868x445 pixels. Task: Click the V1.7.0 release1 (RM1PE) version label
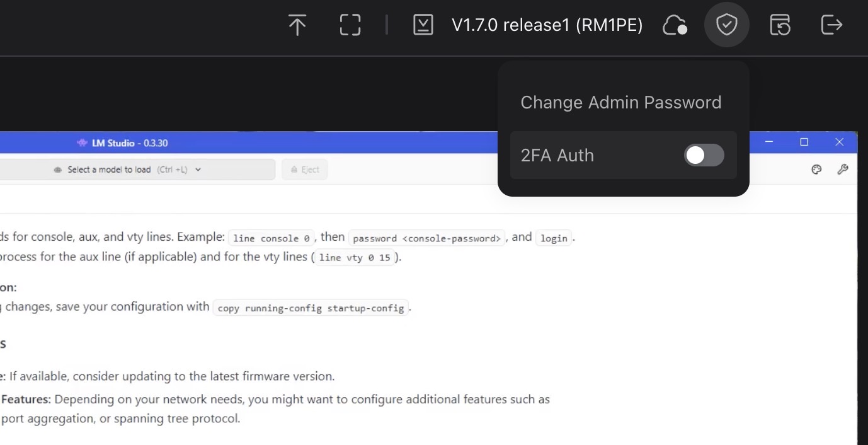(x=547, y=25)
